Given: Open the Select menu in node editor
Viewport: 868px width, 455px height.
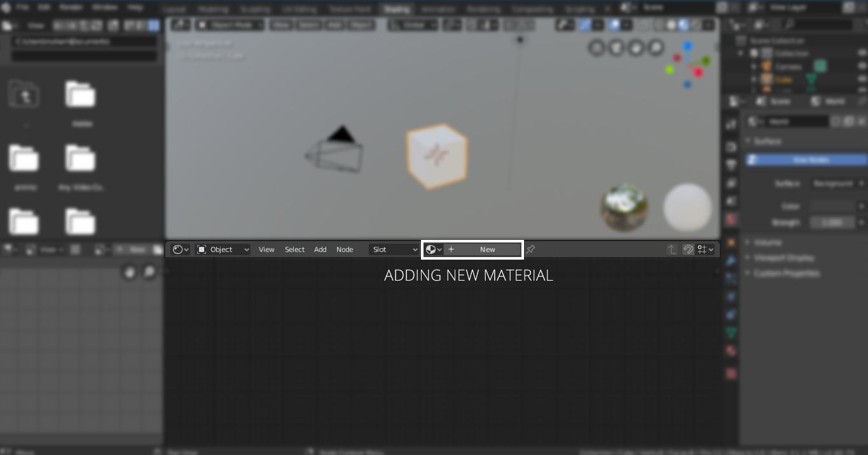Looking at the screenshot, I should coord(294,249).
